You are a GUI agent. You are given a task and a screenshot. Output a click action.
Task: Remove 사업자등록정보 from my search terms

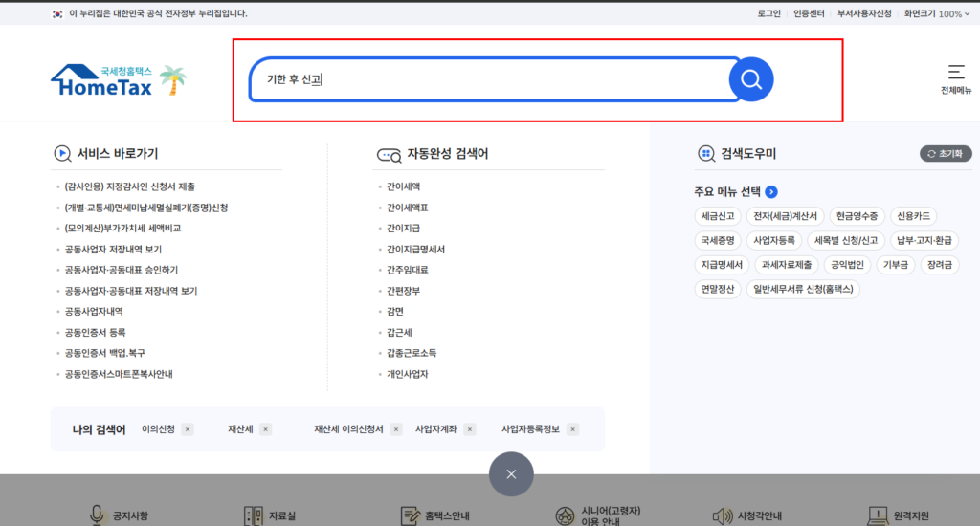(573, 429)
